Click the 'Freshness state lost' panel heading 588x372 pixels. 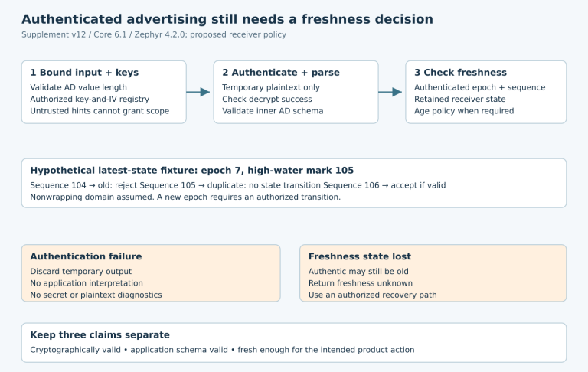click(x=360, y=256)
